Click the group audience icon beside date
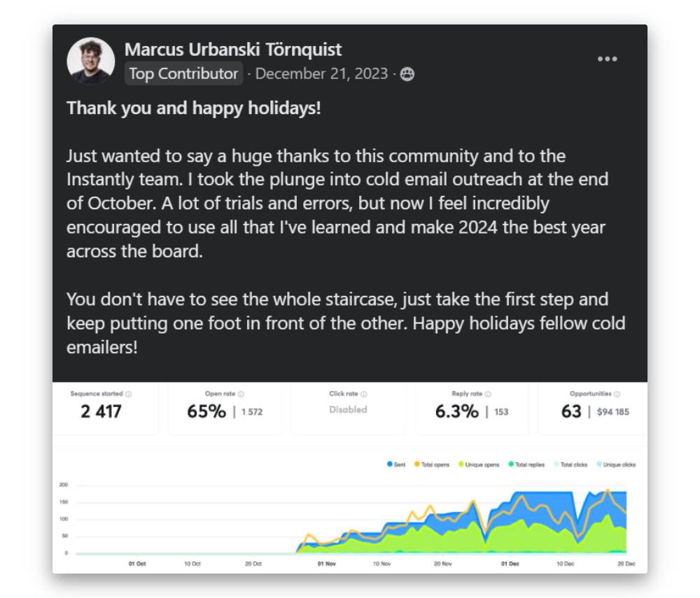This screenshot has width=700, height=598. click(x=407, y=74)
